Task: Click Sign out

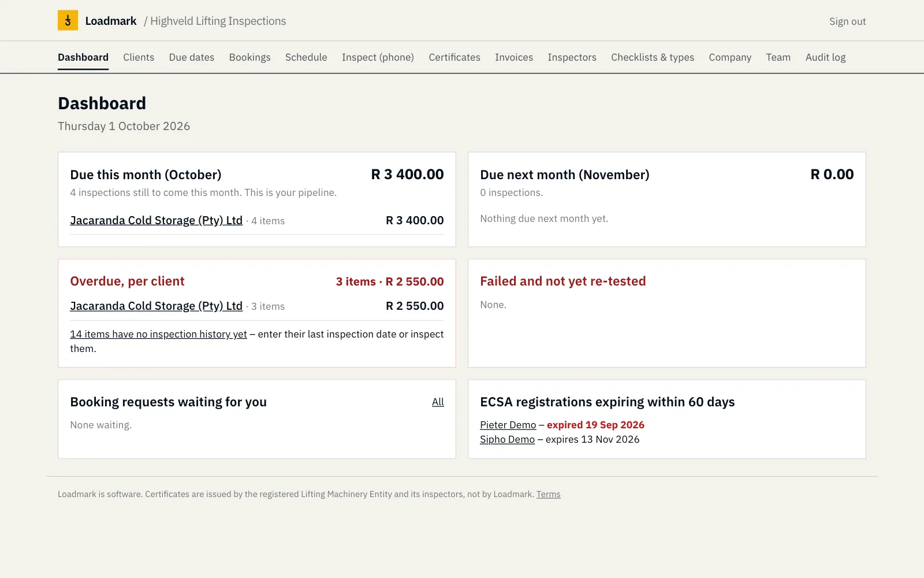Action: [x=847, y=21]
